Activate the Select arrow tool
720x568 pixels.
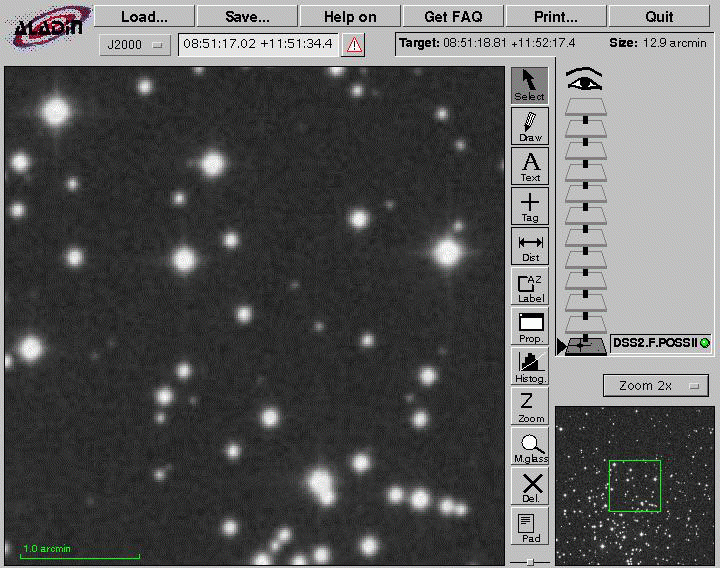tap(529, 85)
